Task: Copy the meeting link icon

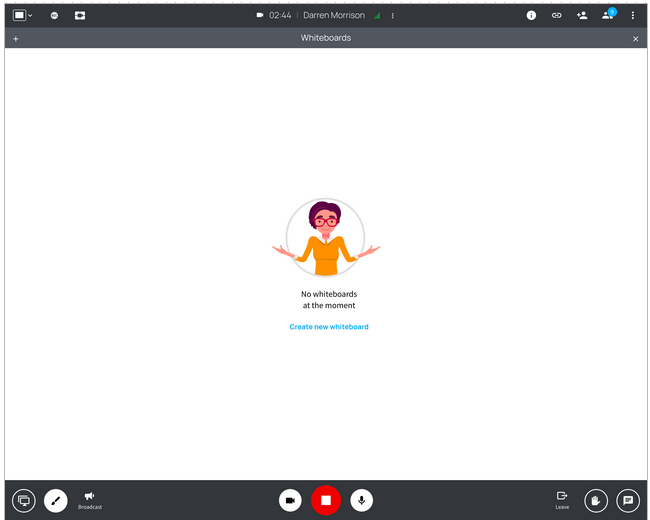Action: click(556, 15)
